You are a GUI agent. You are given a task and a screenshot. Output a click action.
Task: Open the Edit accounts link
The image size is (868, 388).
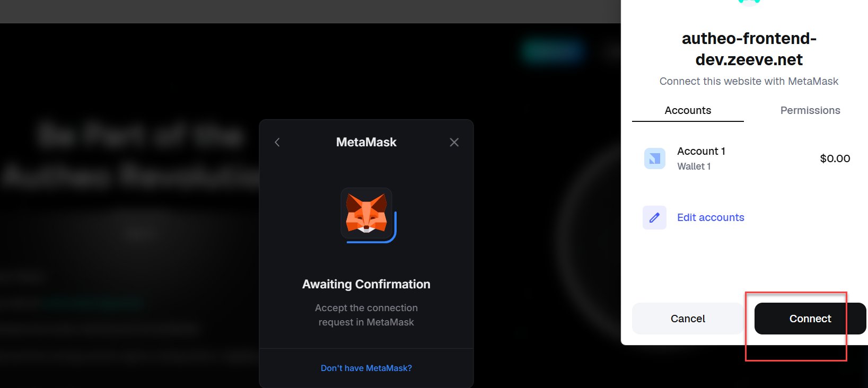(x=711, y=217)
